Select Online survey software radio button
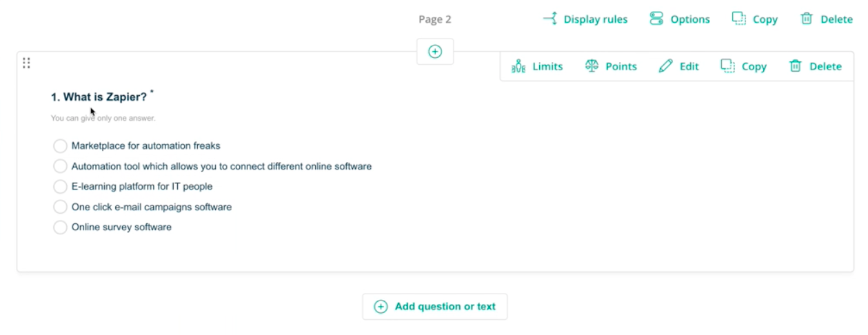 (x=61, y=227)
